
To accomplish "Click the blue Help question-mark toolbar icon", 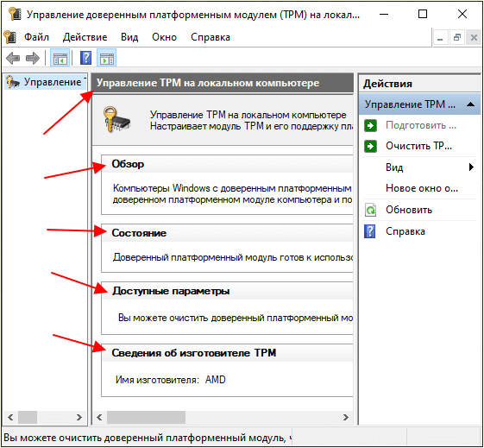I will [x=85, y=58].
